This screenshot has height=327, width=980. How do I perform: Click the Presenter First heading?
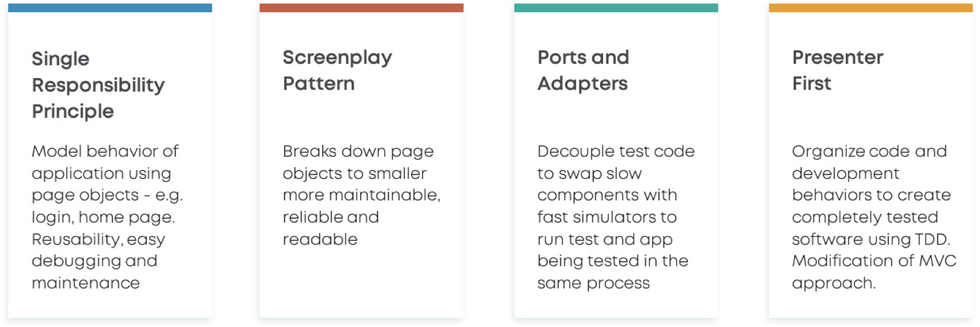[x=837, y=70]
